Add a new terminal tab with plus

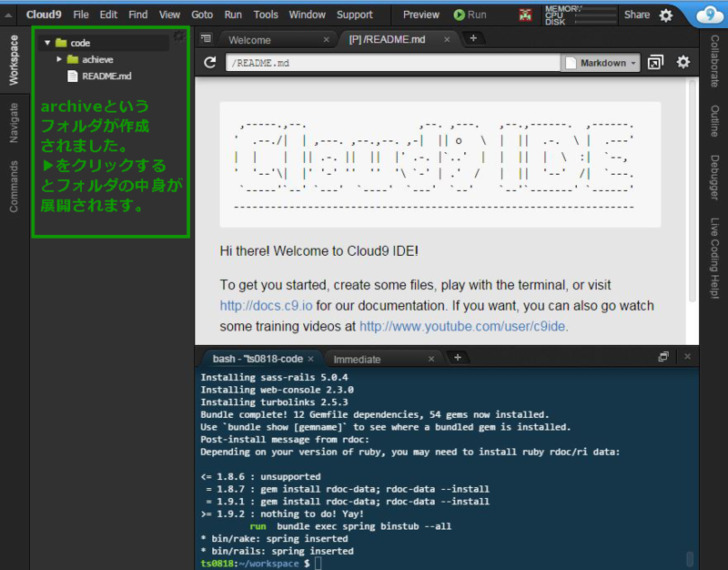click(x=458, y=357)
